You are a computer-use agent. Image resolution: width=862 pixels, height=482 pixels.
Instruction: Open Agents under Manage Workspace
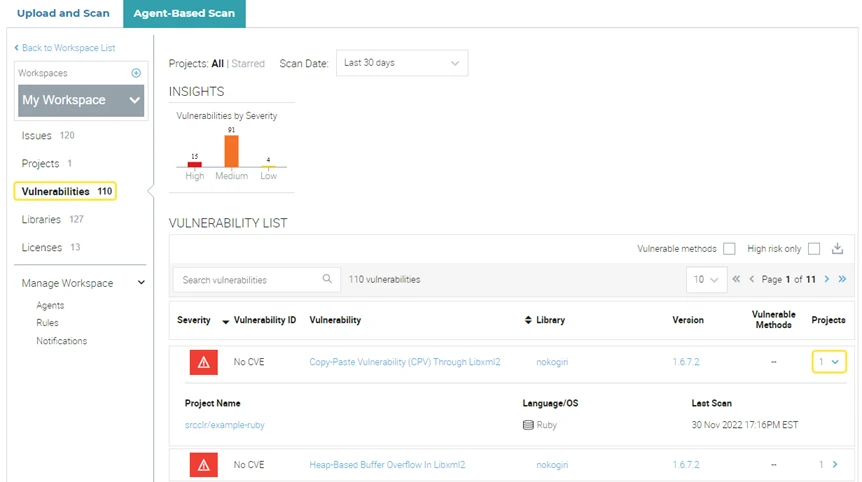(x=50, y=306)
